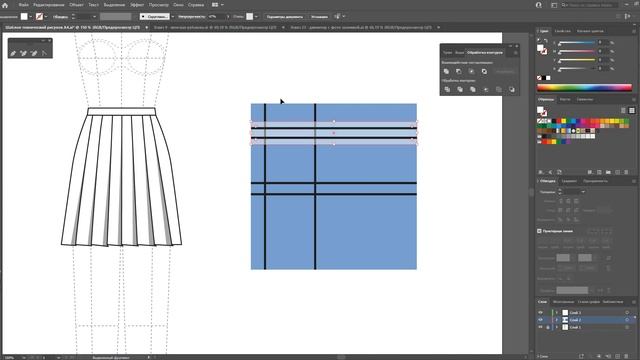Screen dimensions: 640x360
Task: Click the Trim pathfinder icon
Action: [460, 89]
